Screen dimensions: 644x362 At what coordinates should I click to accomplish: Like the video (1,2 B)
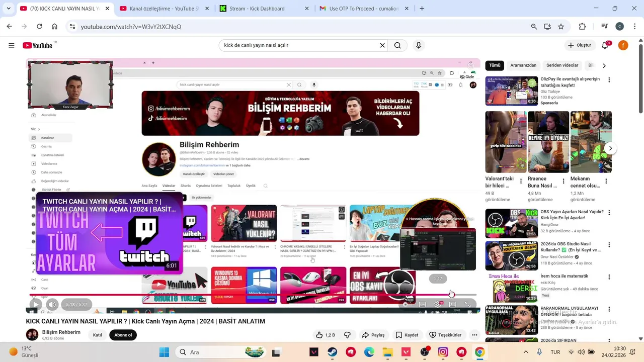click(x=325, y=335)
